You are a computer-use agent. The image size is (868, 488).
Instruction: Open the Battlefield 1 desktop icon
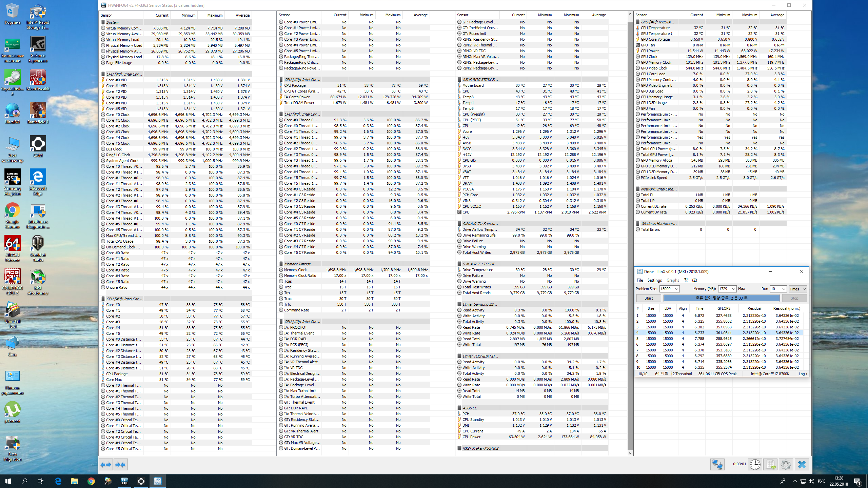[38, 114]
